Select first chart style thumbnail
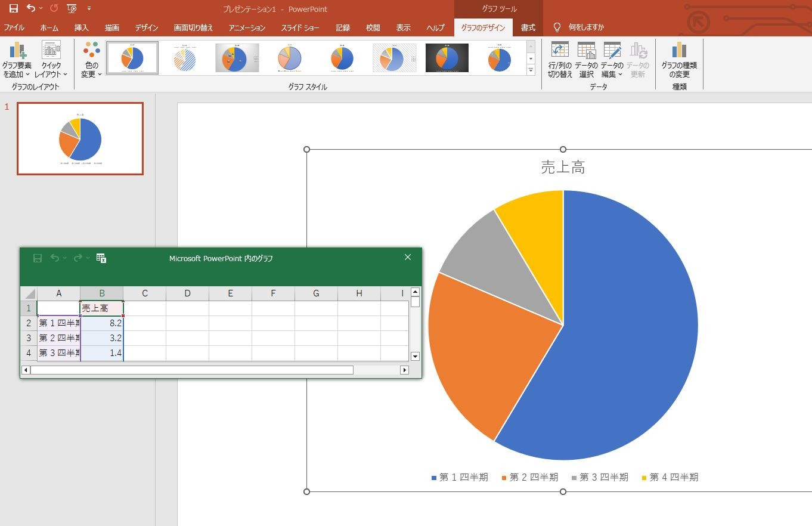 pyautogui.click(x=132, y=57)
